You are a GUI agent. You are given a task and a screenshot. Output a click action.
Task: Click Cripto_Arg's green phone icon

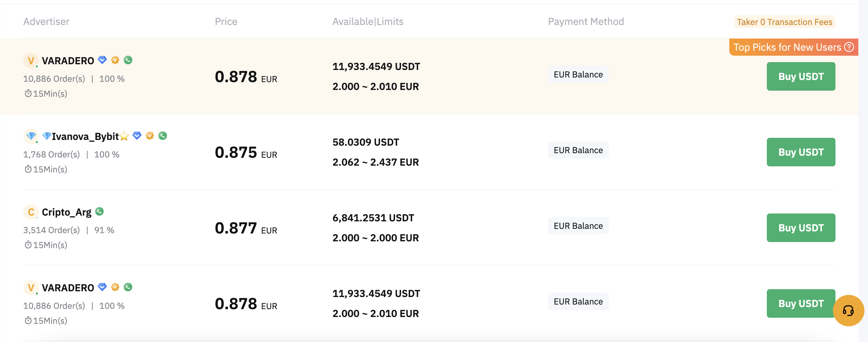pyautogui.click(x=100, y=211)
